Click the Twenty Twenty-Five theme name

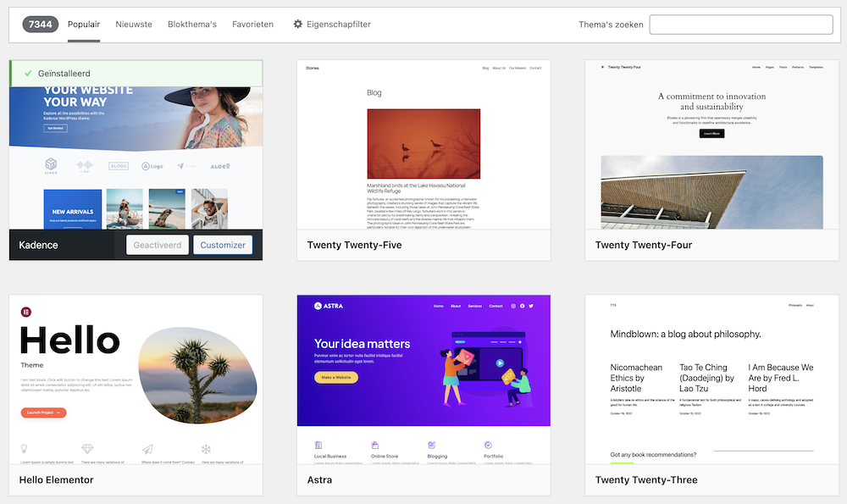354,245
